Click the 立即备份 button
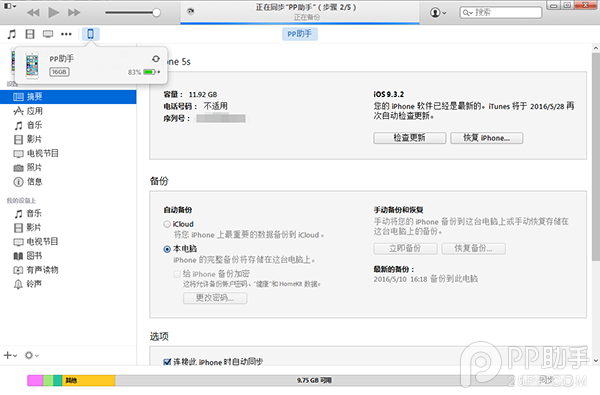 point(405,249)
